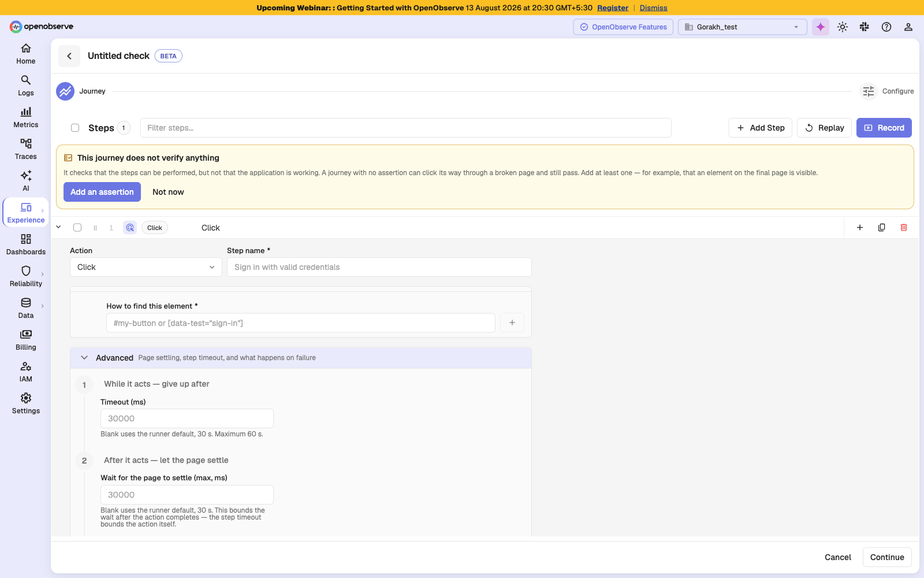Go to Logs in the sidebar
Image resolution: width=924 pixels, height=578 pixels.
point(25,86)
